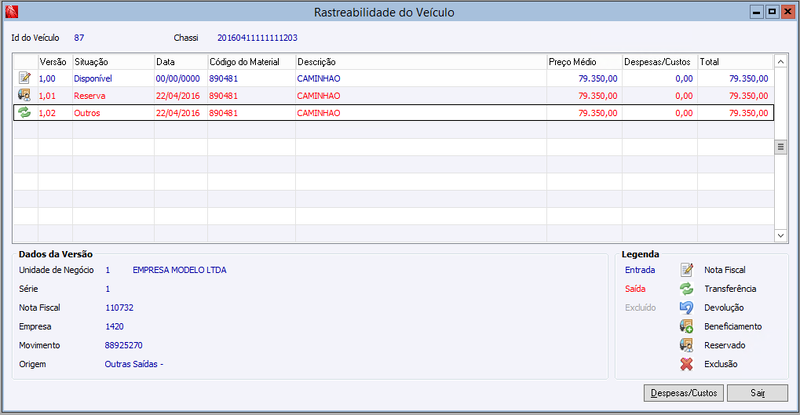Click the Código do Material column header

251,62
